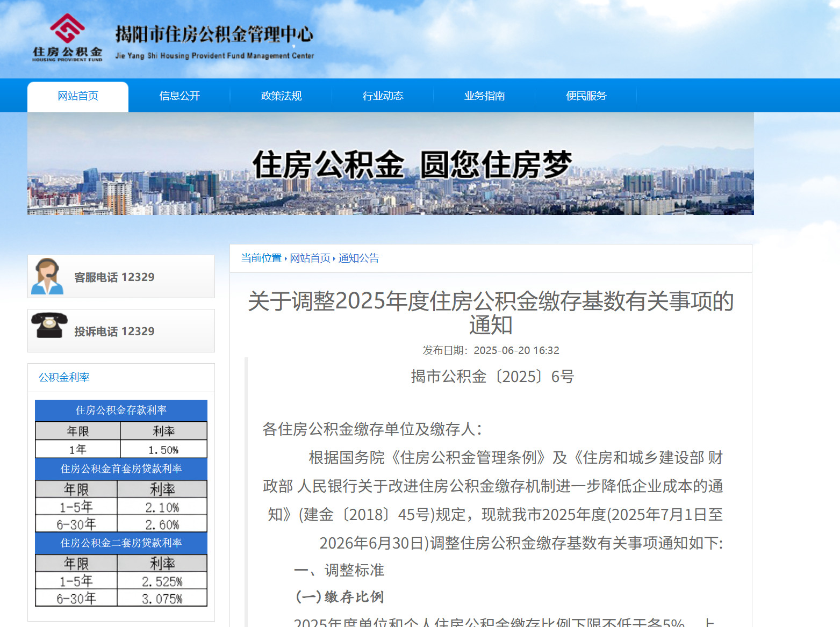Image resolution: width=840 pixels, height=627 pixels.
Task: Click the 客服电话 12329 label
Action: (114, 277)
